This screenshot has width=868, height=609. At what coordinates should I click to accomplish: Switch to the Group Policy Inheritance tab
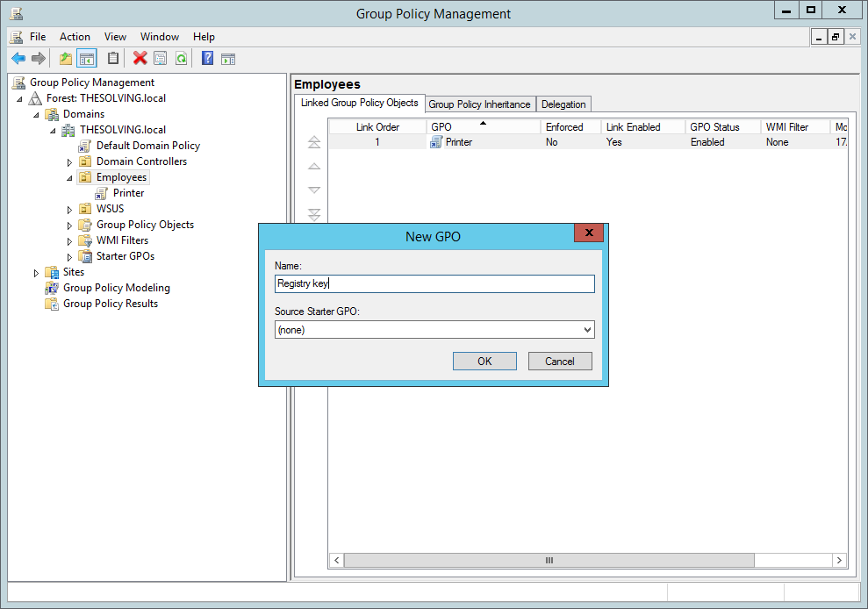(480, 104)
